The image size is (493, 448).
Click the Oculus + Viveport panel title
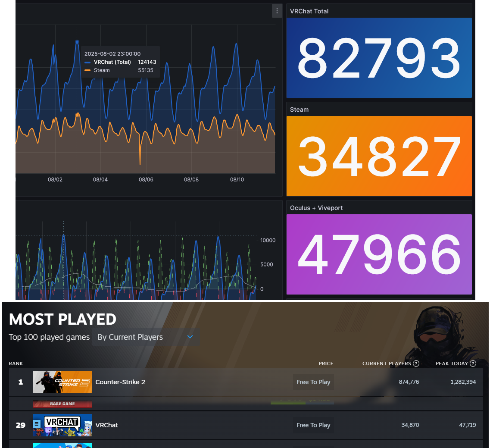[x=316, y=208]
